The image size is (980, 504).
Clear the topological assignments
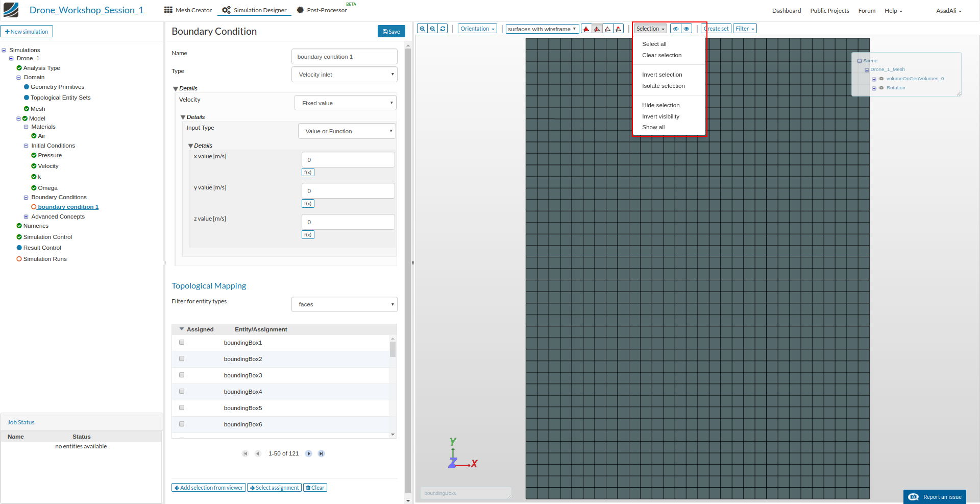point(315,488)
